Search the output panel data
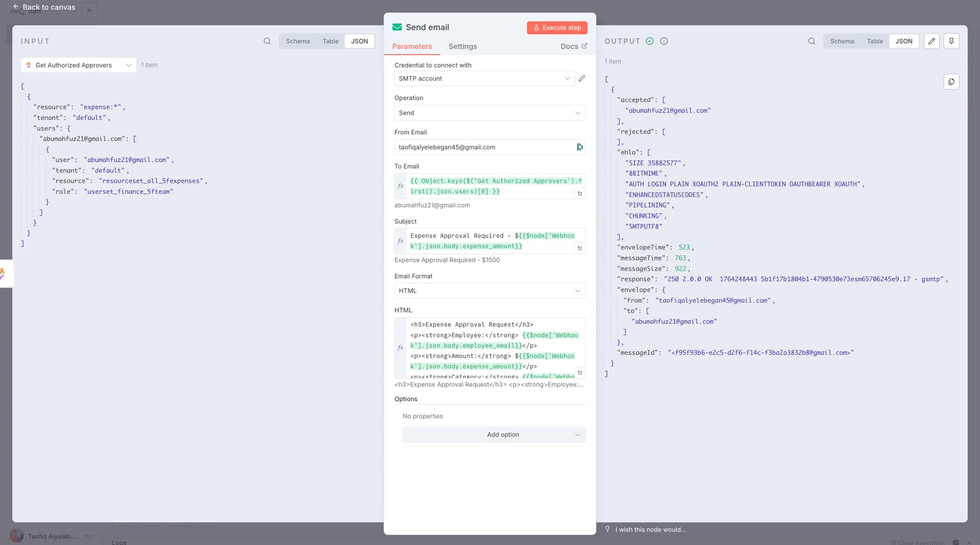 point(812,41)
